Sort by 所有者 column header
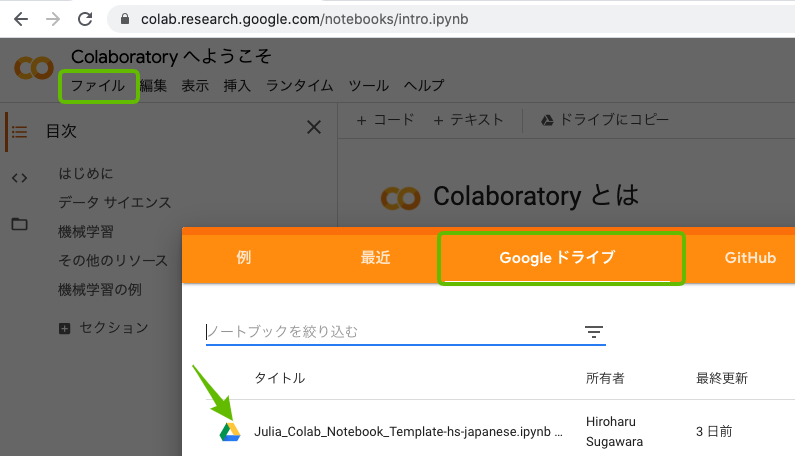The width and height of the screenshot is (795, 456). 605,378
